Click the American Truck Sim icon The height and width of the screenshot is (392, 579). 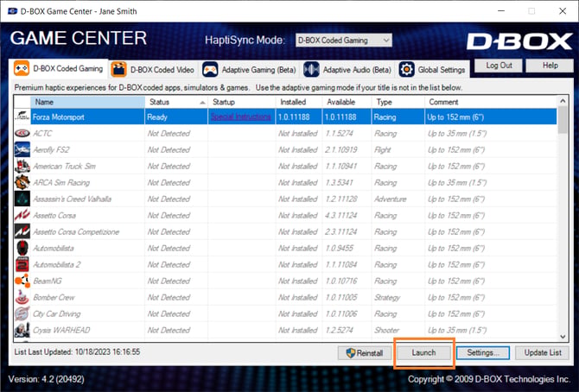22,166
